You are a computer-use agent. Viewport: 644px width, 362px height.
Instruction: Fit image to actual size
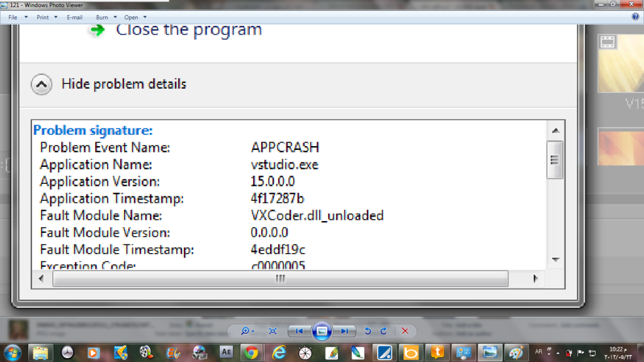[273, 331]
